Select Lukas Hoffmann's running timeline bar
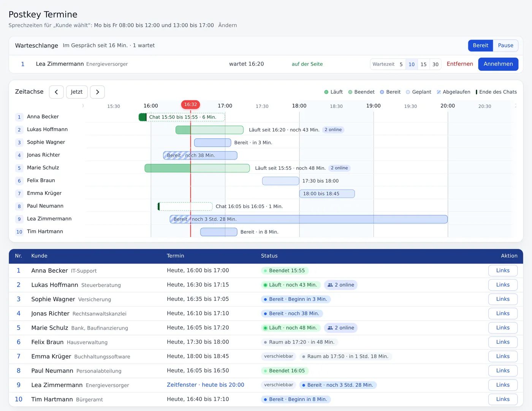 click(209, 130)
